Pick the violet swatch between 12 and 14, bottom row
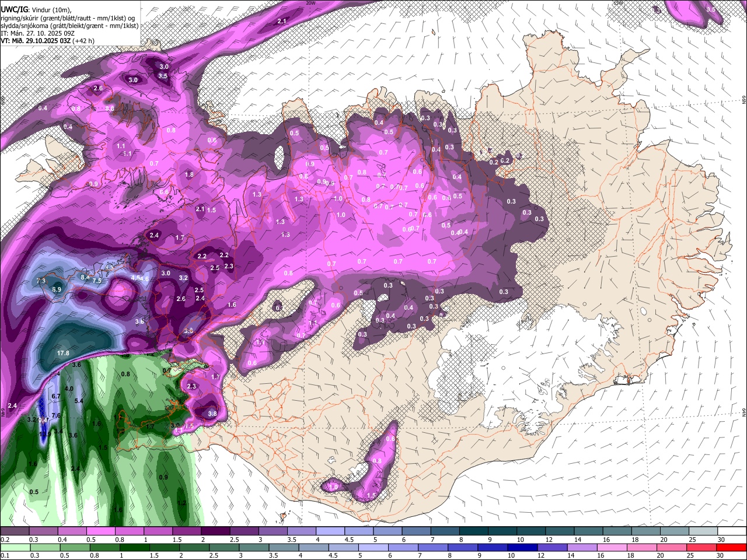Screen dimensions: 747x560 click(x=553, y=547)
